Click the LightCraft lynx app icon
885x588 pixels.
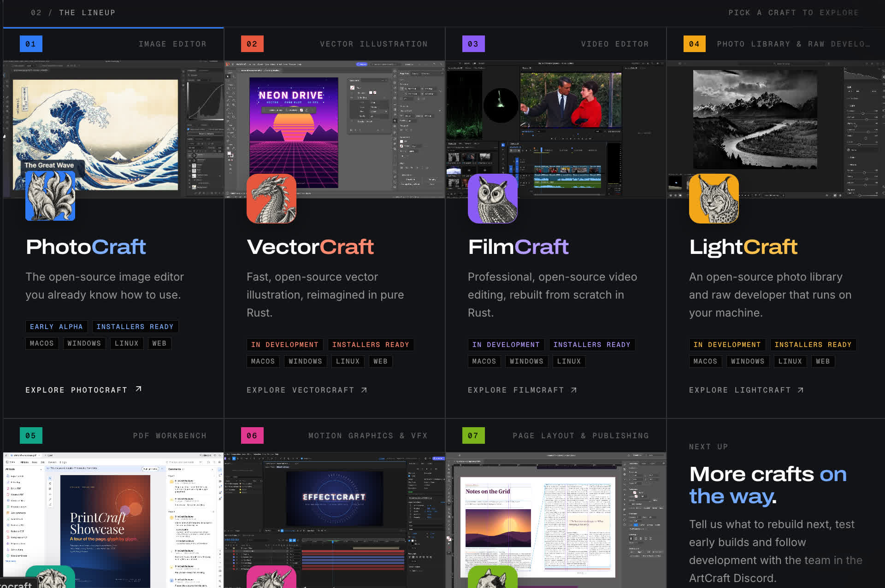[x=714, y=199]
